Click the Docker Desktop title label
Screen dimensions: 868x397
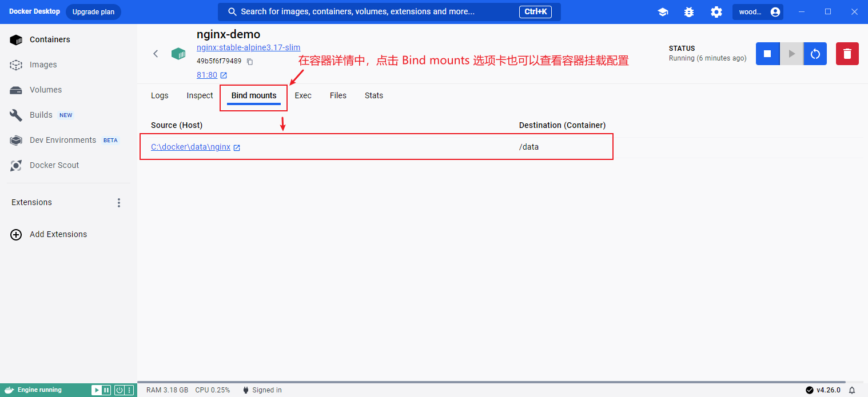(x=34, y=11)
